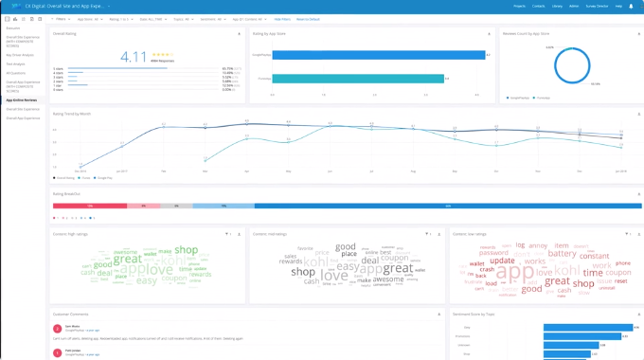Viewport: 644px width, 360px height.
Task: Select Key Driver Analysis page in sidebar
Action: pyautogui.click(x=20, y=55)
